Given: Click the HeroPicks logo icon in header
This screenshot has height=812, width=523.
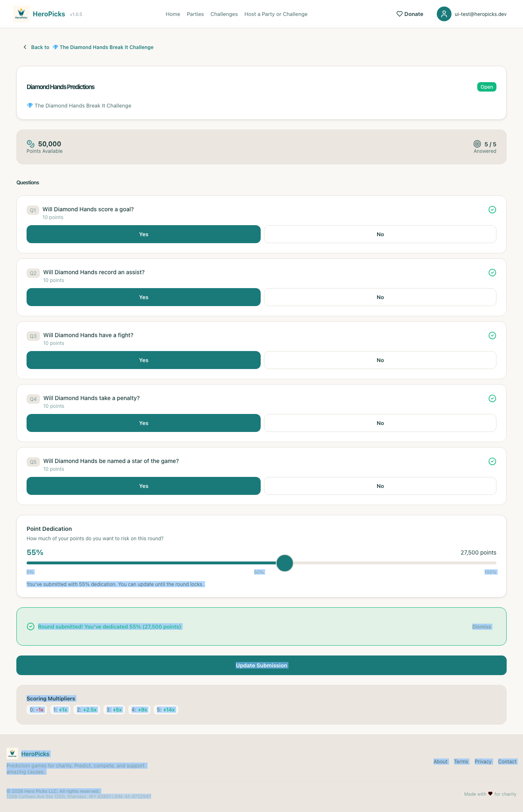Looking at the screenshot, I should coord(21,14).
